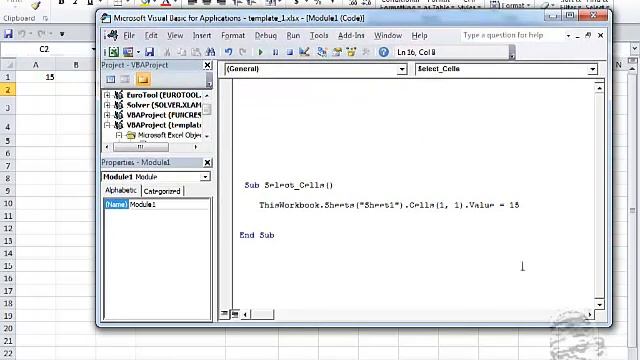640x360 pixels.
Task: Save the project using the VBA floppy disk icon
Action: click(149, 52)
